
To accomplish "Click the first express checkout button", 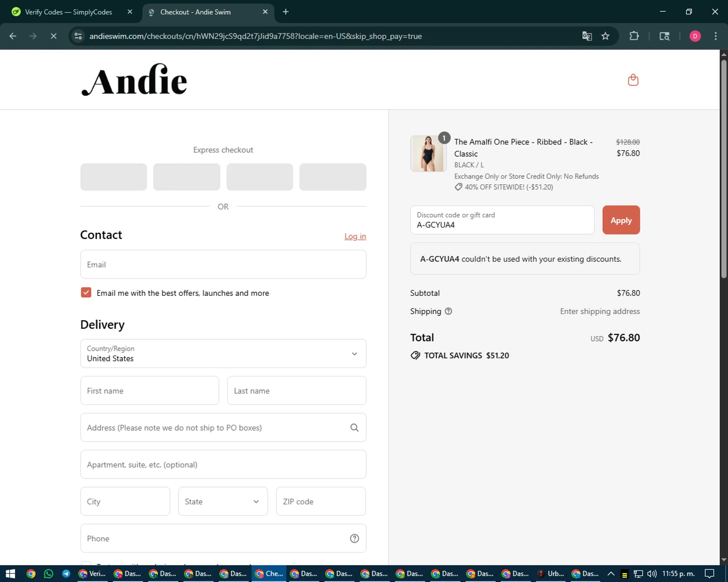I will click(114, 177).
